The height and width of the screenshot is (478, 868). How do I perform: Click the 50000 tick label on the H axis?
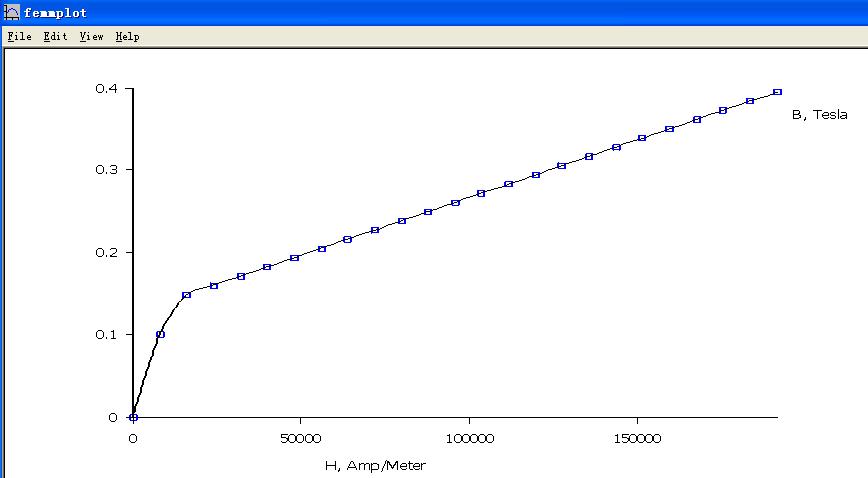[x=300, y=439]
